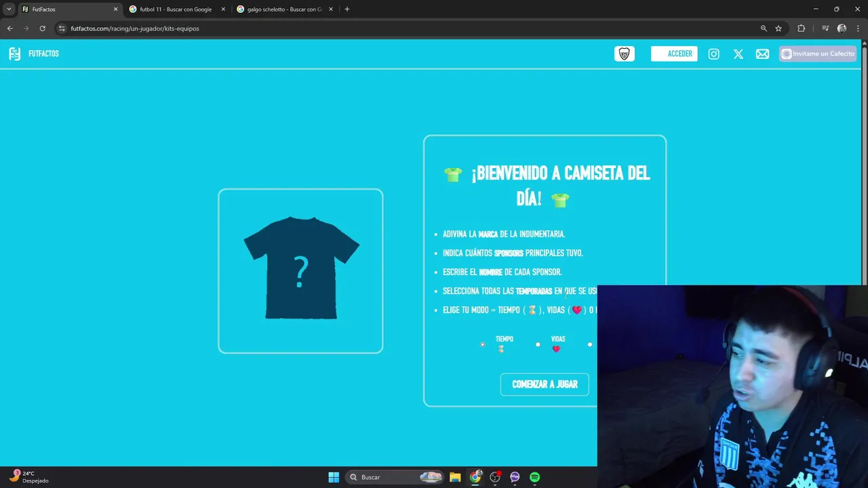Click the 'INDICA CUÁNTOS SPONSORS PRINCIPALES TUVO' text

(513, 253)
